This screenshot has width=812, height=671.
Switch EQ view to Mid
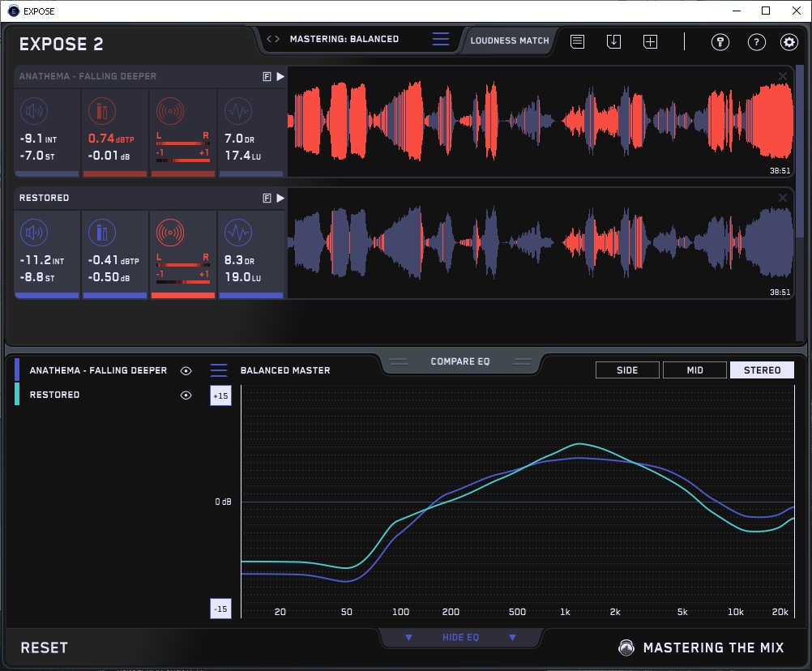click(x=694, y=370)
